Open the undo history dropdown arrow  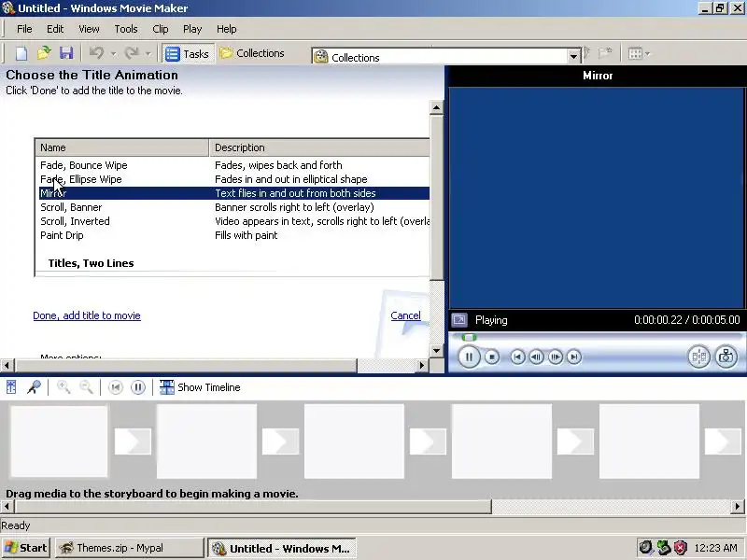click(113, 54)
